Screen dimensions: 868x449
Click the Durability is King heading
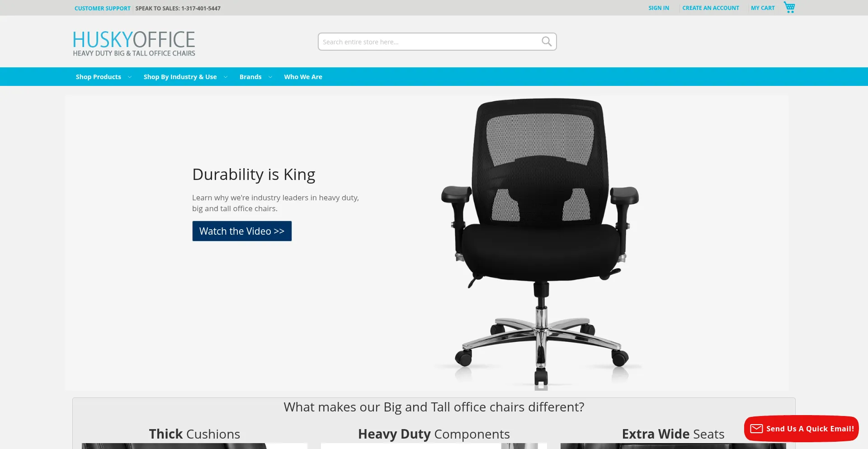click(254, 175)
